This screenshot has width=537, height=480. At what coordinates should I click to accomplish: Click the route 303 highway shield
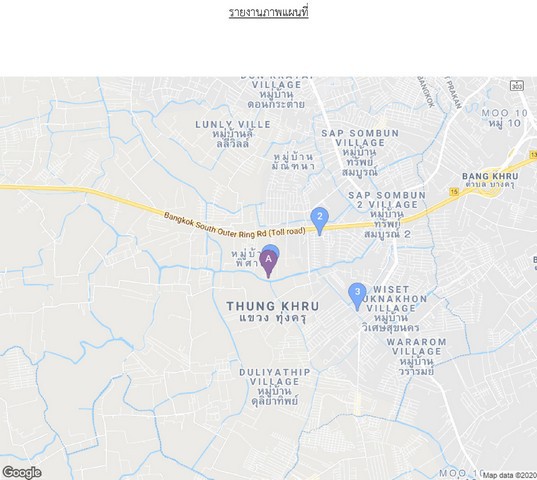(516, 86)
